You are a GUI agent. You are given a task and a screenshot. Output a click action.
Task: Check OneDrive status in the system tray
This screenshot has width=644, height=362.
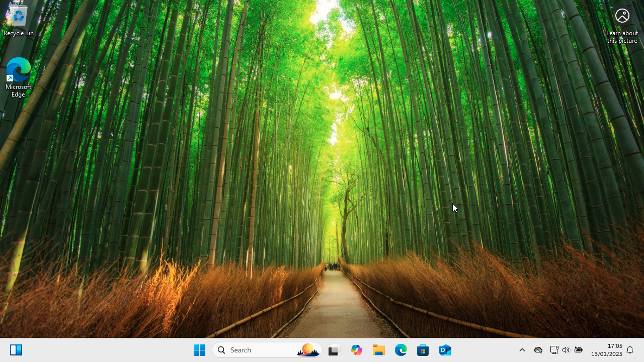538,349
